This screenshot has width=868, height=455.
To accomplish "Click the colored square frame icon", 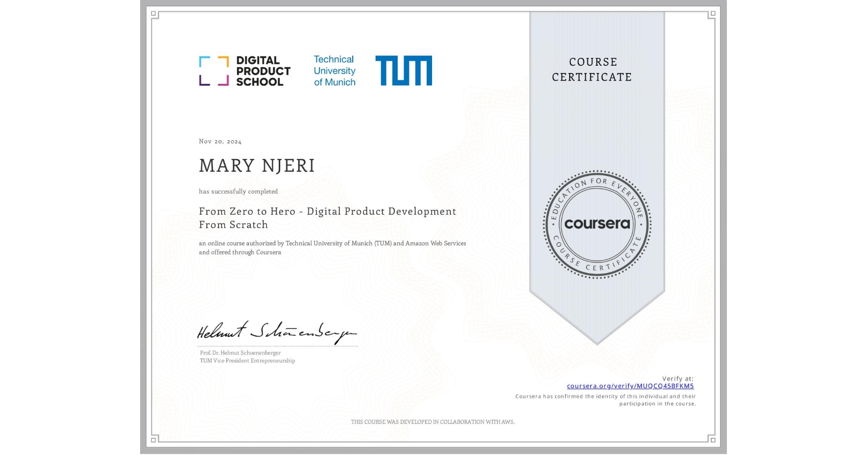I will tap(214, 70).
